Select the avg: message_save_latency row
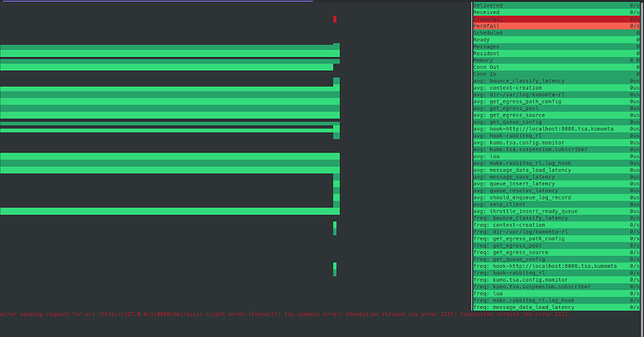644x337 pixels. pyautogui.click(x=556, y=176)
